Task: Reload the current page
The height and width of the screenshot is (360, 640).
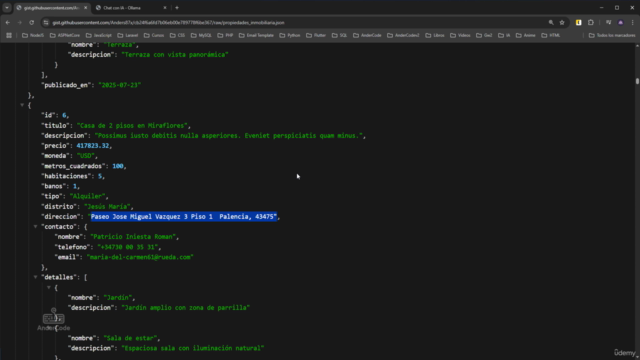Action: pyautogui.click(x=31, y=22)
